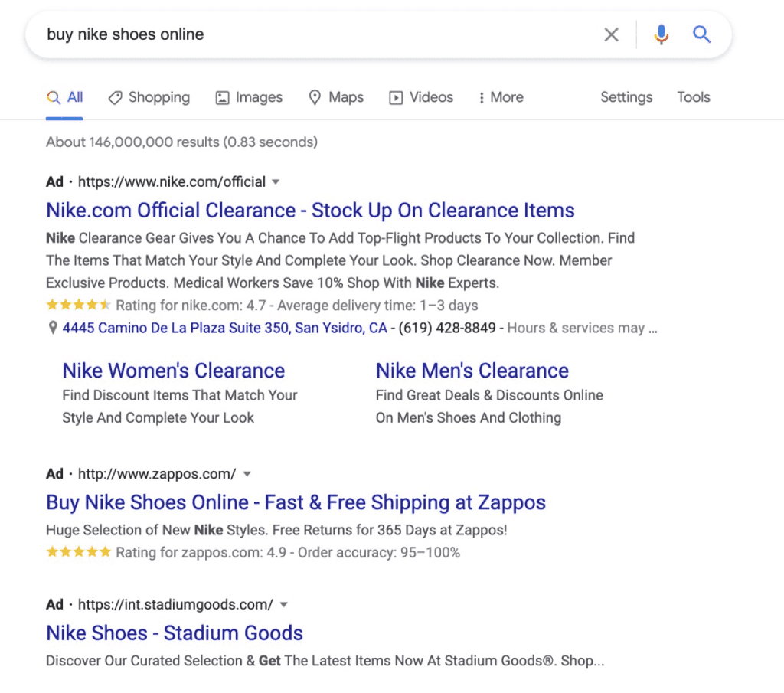
Task: Click the map pin icon next to Nike address
Action: 52,328
